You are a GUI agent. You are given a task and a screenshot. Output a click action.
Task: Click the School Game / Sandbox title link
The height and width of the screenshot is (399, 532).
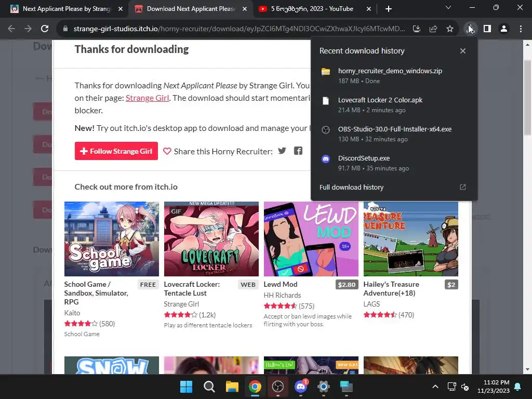tap(96, 293)
